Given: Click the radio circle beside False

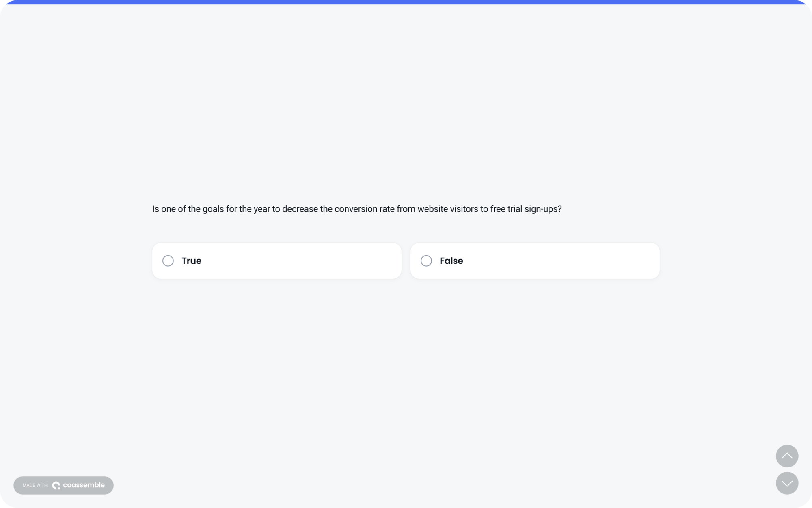Looking at the screenshot, I should 426,261.
